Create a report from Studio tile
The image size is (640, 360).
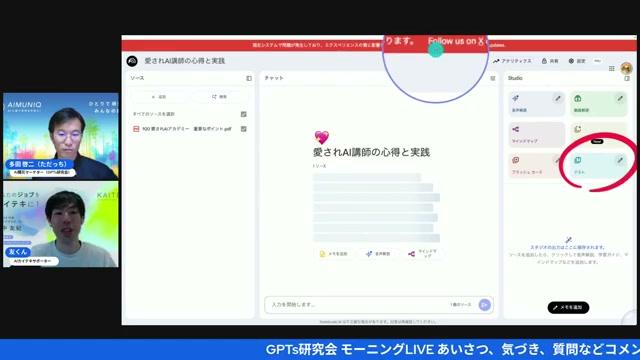[x=599, y=134]
